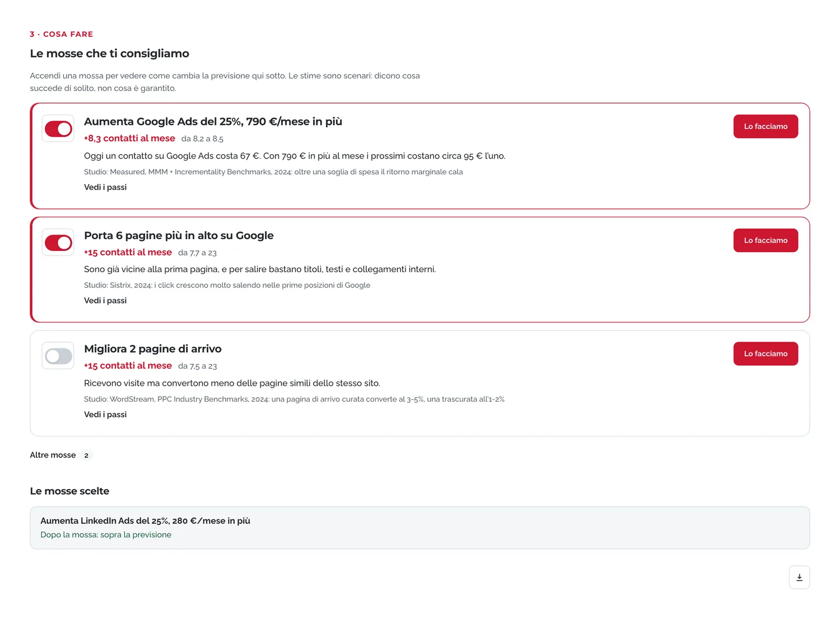Click the text da 7,5 a 23
Image resolution: width=840 pixels, height=619 pixels.
click(x=197, y=366)
